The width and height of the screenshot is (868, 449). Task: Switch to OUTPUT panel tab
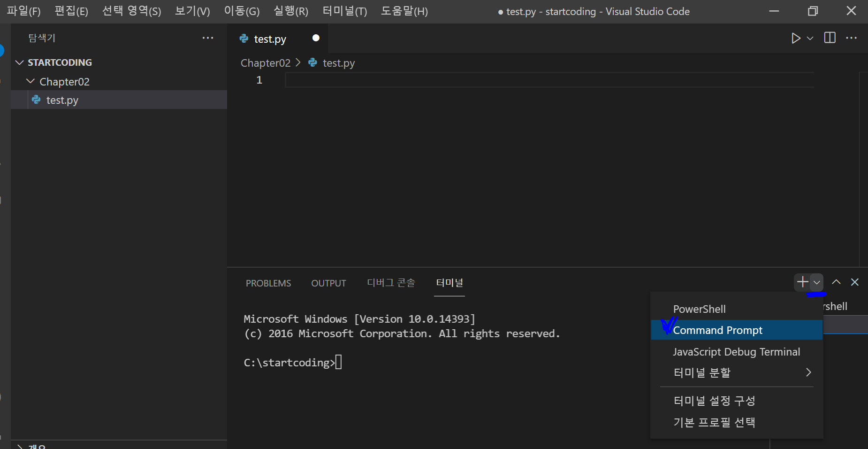(328, 283)
